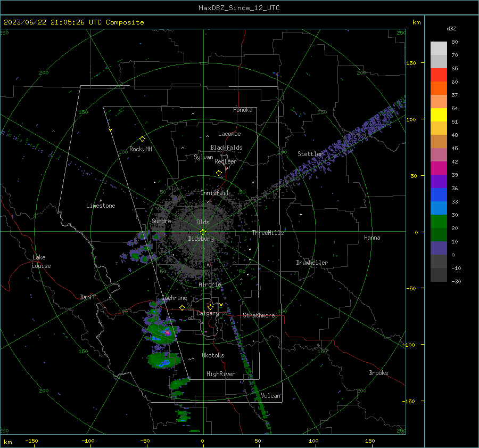Click the Ponoka label
Screen dimensions: 479x448
(243, 110)
